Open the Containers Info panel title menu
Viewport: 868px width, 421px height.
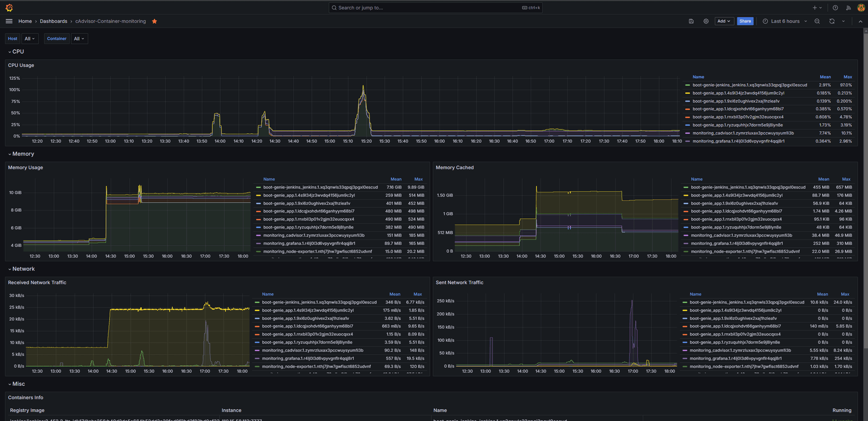pos(25,398)
